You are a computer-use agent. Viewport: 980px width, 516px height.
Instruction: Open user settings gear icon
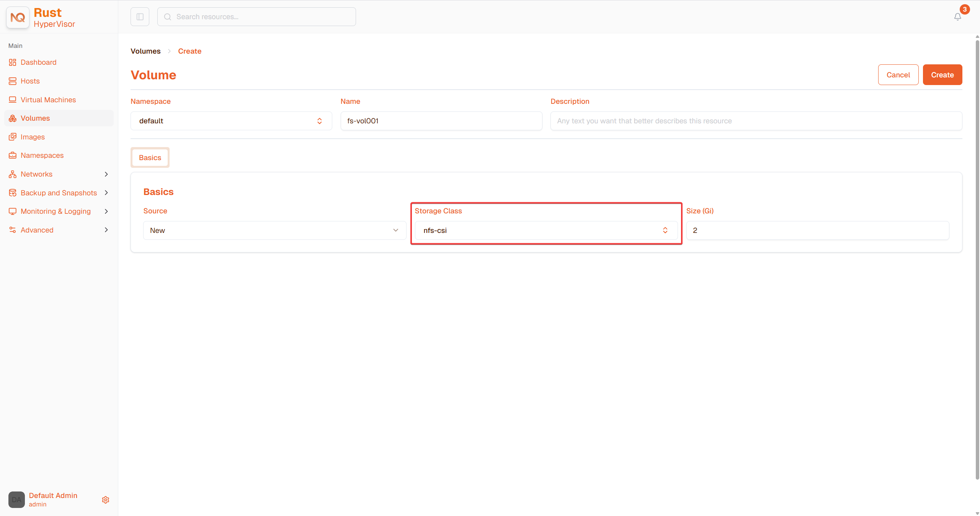point(106,500)
